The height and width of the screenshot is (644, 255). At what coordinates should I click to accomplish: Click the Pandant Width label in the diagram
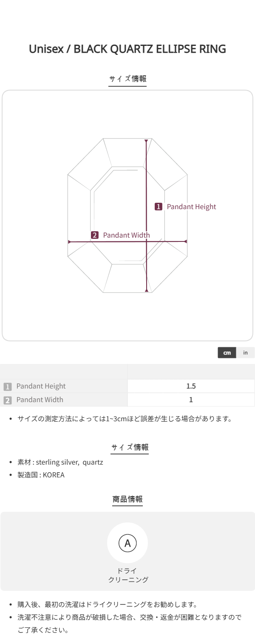(x=126, y=235)
